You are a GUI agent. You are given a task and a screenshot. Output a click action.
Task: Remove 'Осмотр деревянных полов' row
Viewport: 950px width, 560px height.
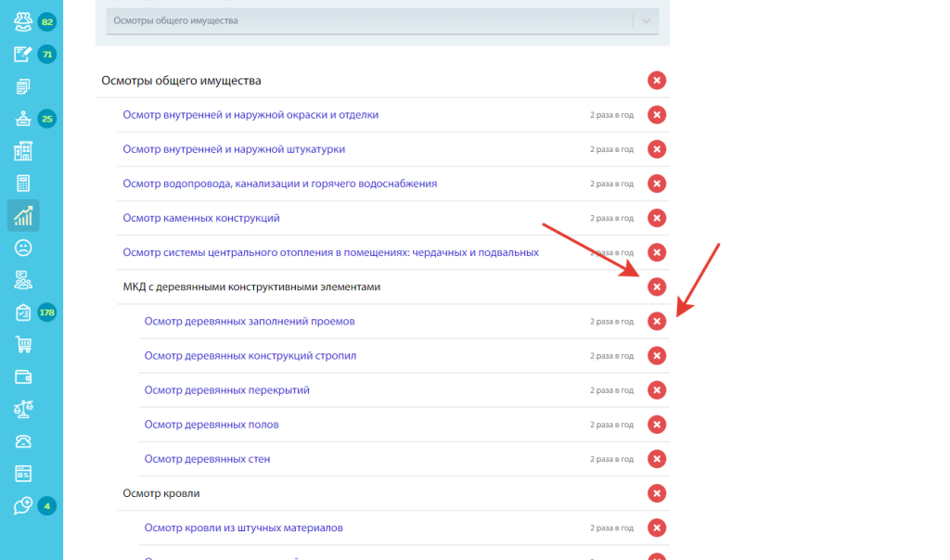(x=657, y=425)
